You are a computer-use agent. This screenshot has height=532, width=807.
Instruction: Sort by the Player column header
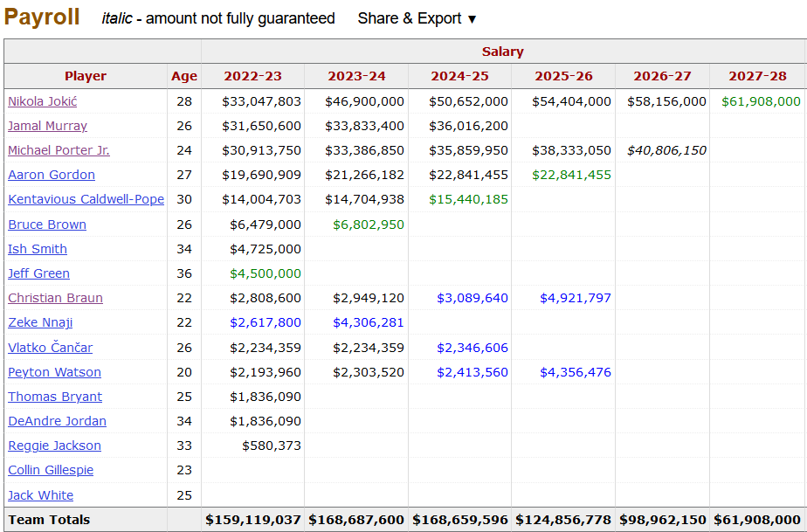(x=86, y=76)
